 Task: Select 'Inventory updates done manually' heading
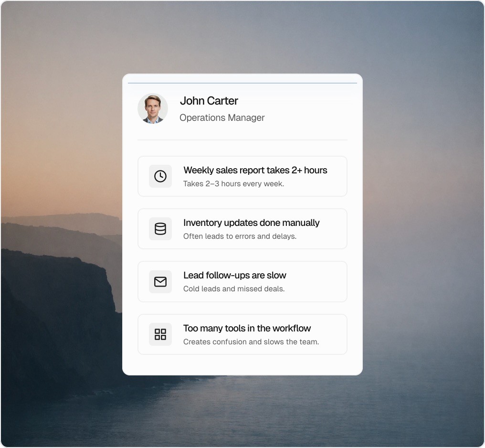tap(251, 223)
